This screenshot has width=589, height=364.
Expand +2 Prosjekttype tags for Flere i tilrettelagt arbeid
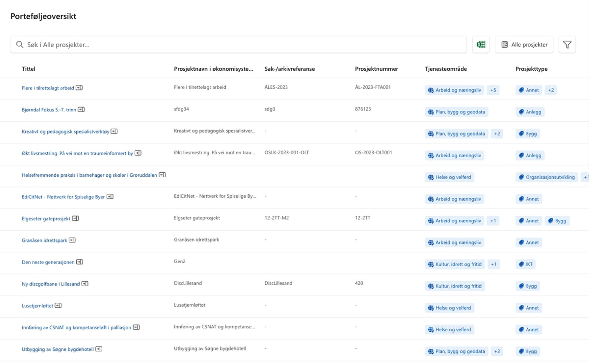click(551, 90)
